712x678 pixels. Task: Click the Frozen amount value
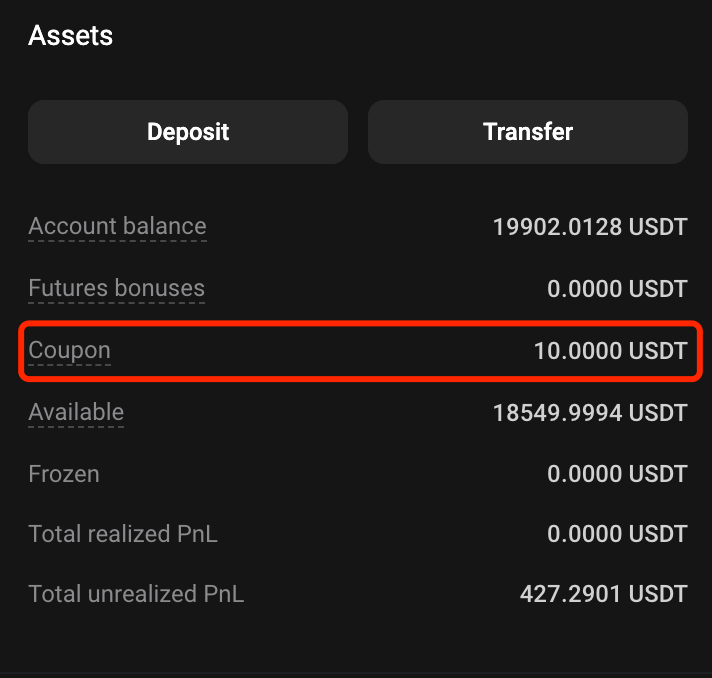pyautogui.click(x=617, y=474)
